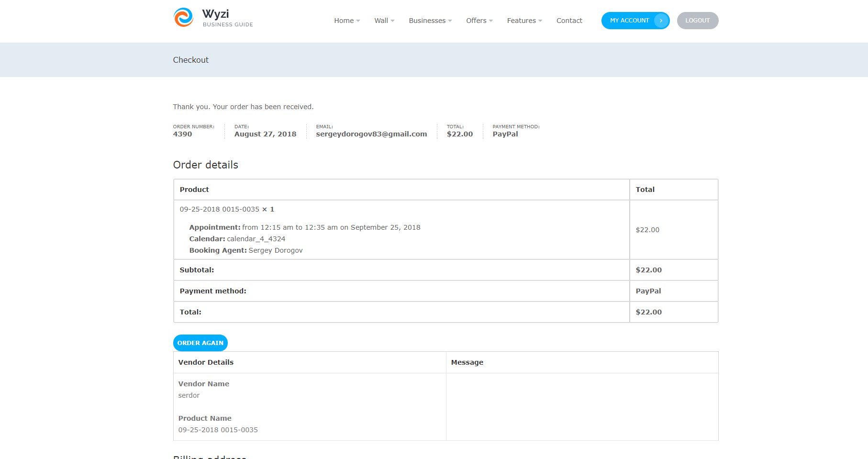
Task: Click the arrow icon inside MY ACCOUNT button
Action: [662, 21]
